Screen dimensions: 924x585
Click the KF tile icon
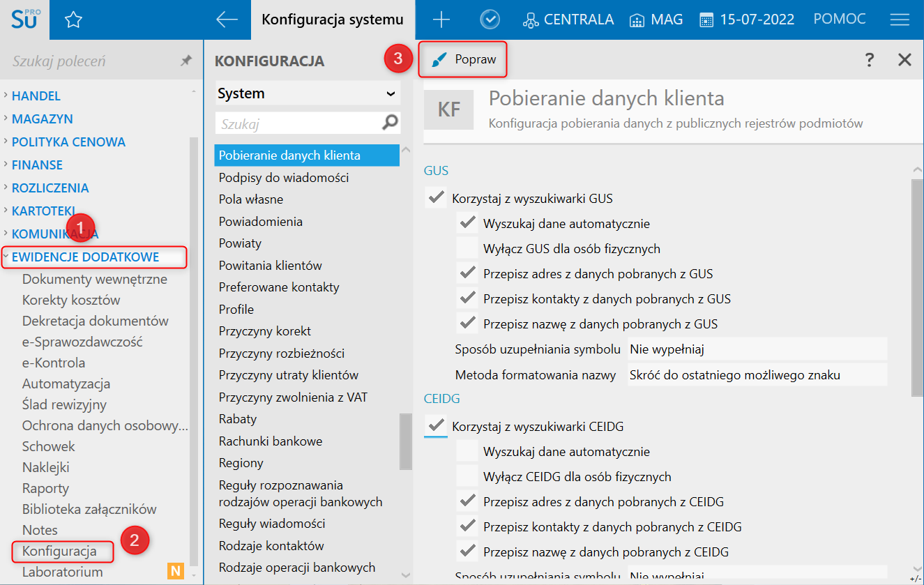click(x=449, y=110)
